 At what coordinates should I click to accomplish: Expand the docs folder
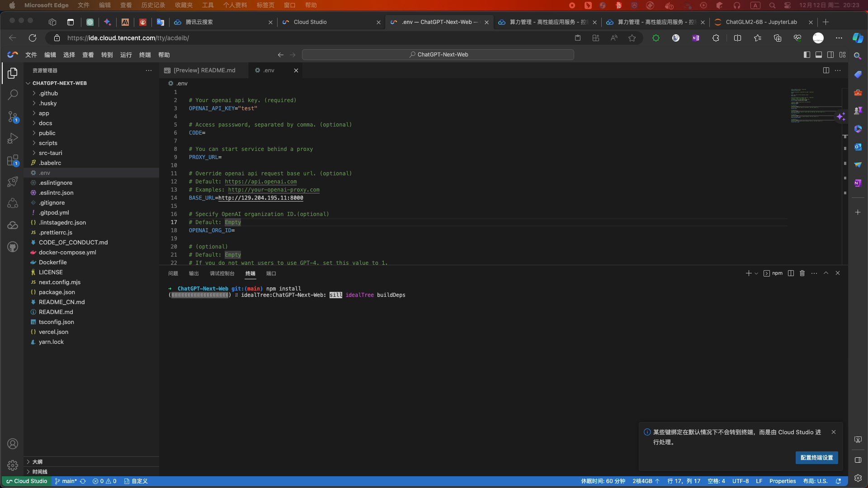(x=45, y=123)
